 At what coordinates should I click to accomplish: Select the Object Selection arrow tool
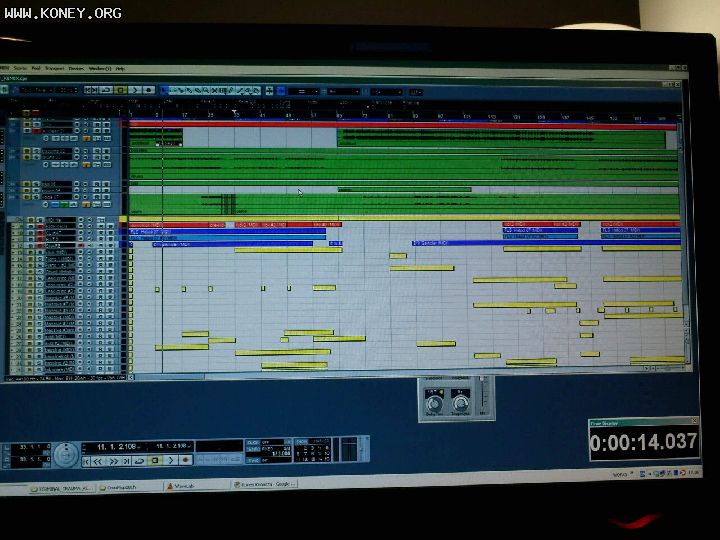(164, 90)
